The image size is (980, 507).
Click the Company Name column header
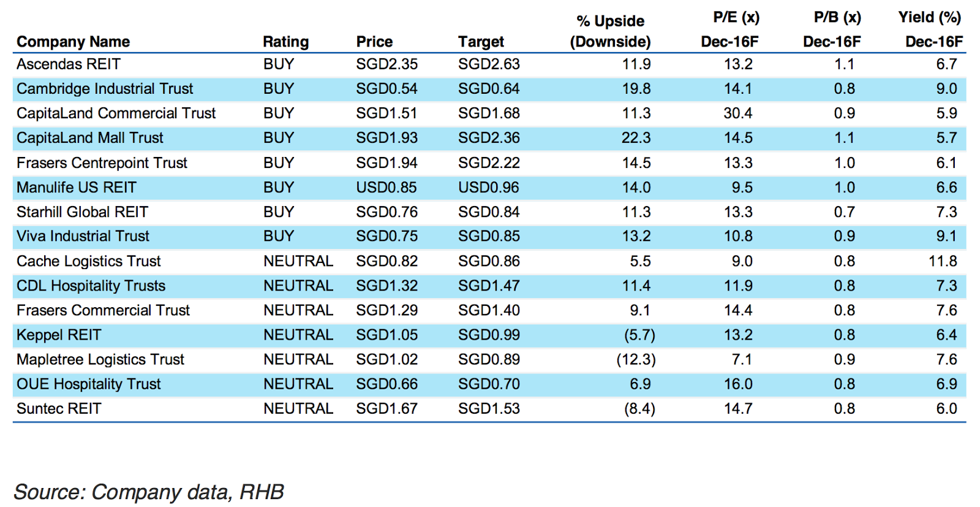coord(73,42)
